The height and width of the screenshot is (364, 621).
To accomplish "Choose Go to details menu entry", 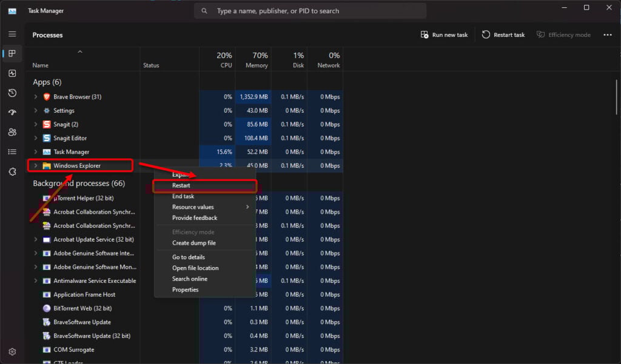I will (x=205, y=257).
